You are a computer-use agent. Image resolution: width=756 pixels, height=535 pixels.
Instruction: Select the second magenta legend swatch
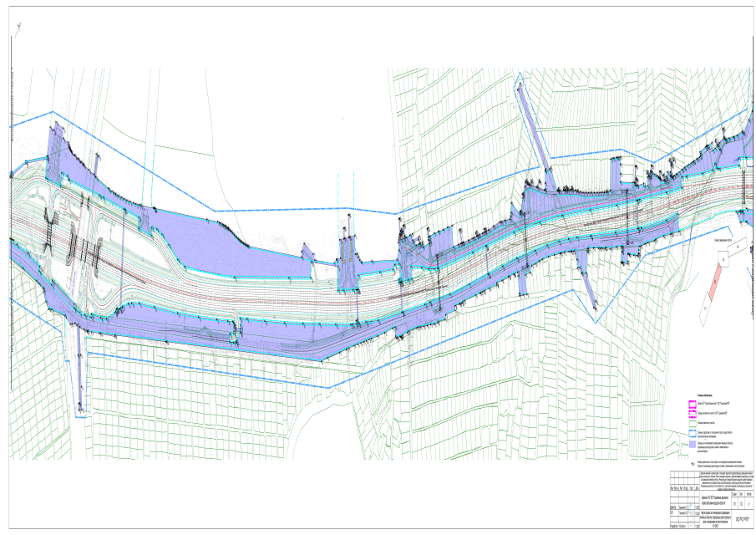coord(692,414)
